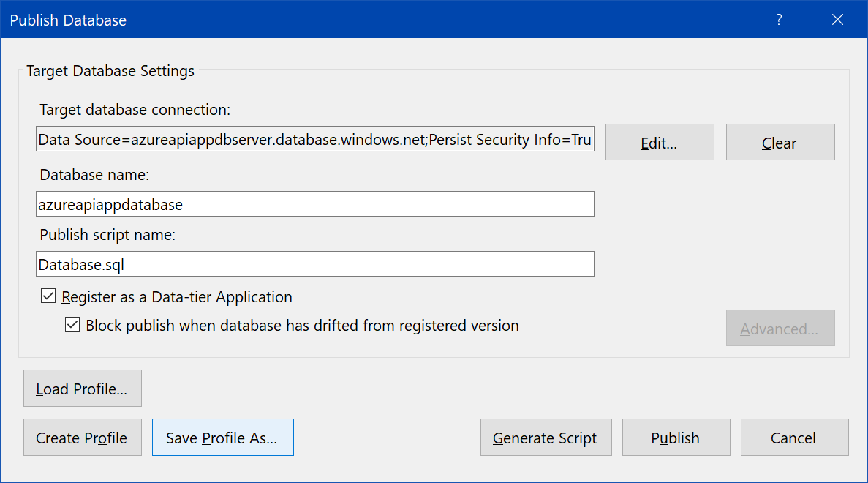Focus the Publish script name field
This screenshot has width=868, height=483.
[314, 264]
